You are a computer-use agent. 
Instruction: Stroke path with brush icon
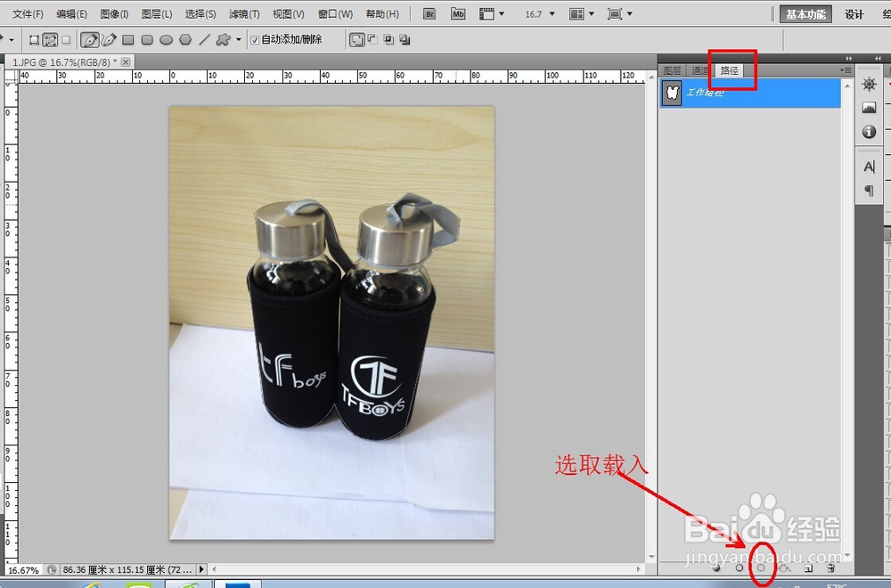coord(740,567)
